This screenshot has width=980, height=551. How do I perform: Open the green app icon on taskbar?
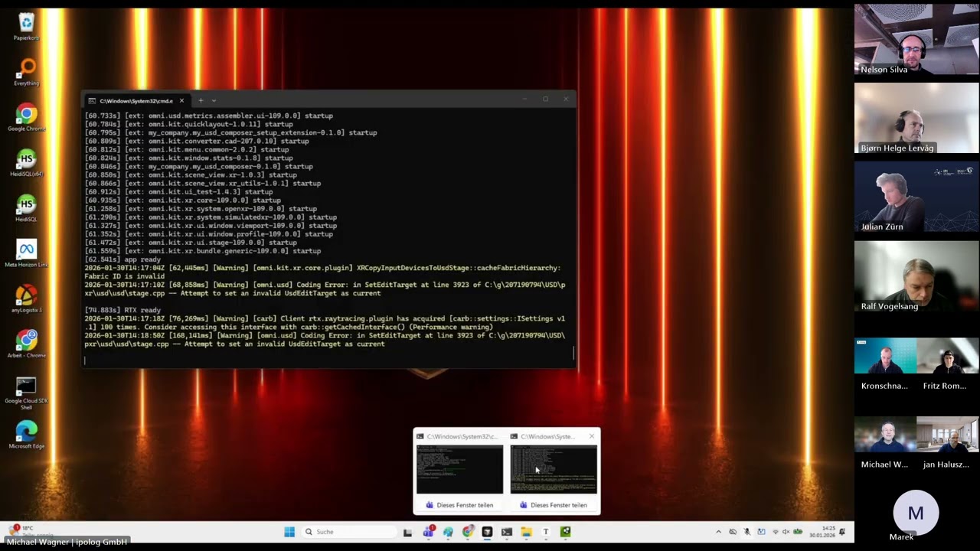click(566, 532)
